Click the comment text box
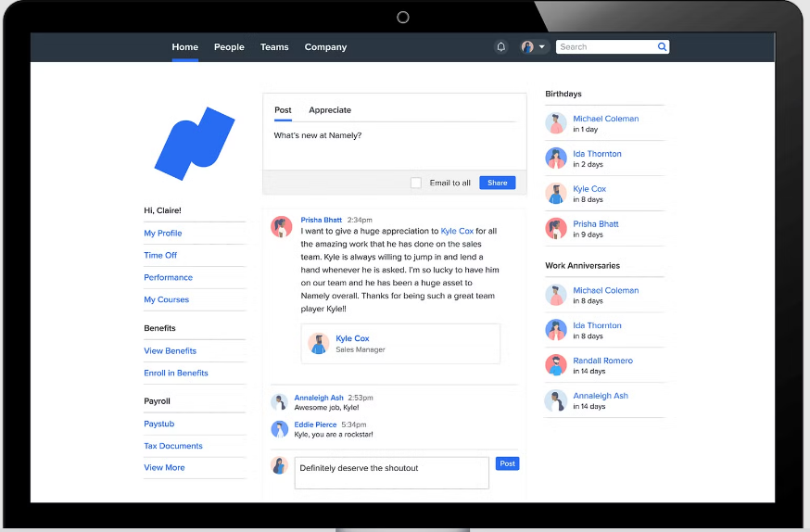This screenshot has width=810, height=532. [392, 473]
